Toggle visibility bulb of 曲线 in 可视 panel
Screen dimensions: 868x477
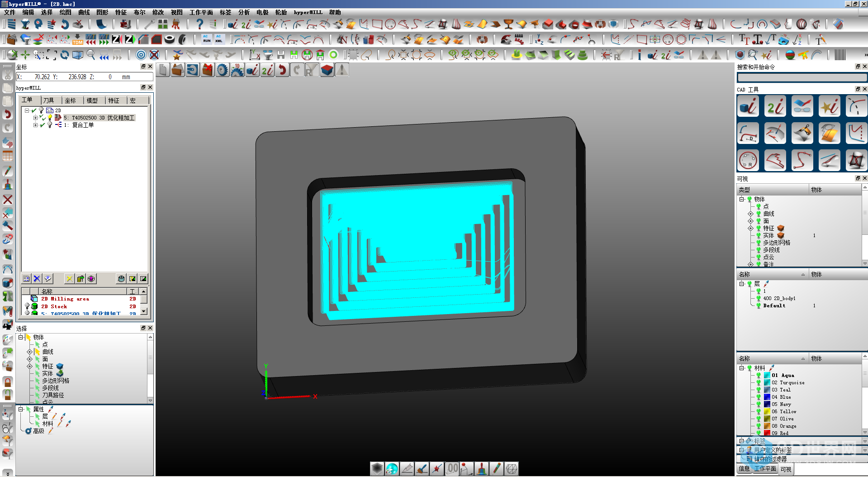(759, 214)
